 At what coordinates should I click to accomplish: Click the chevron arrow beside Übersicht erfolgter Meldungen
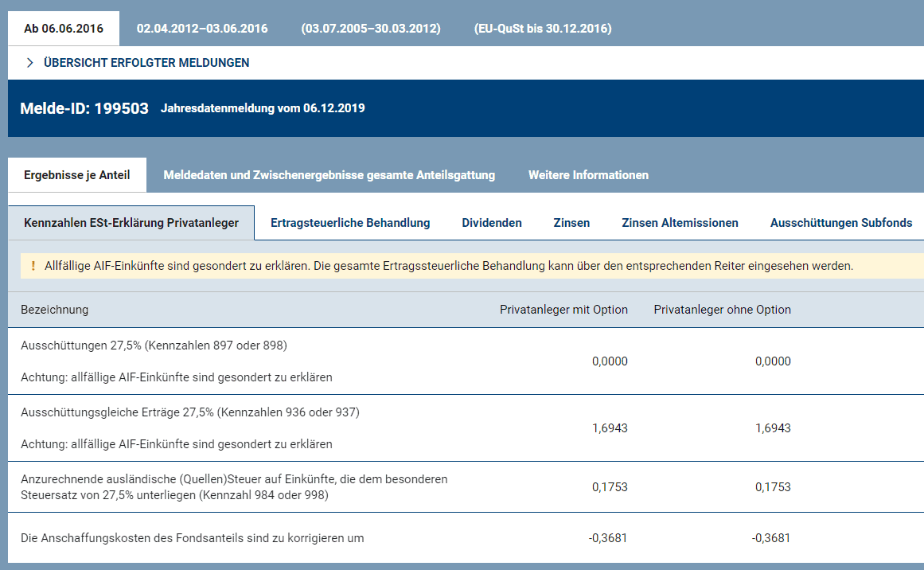(x=29, y=63)
